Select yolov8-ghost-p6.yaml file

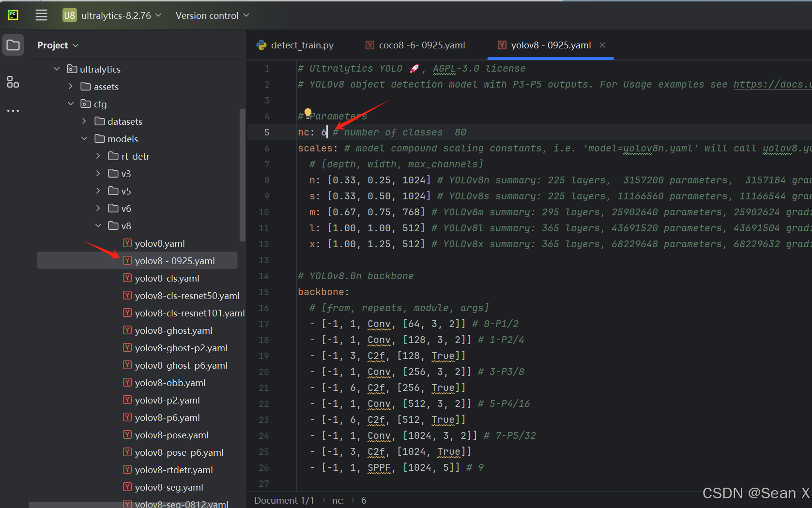181,365
